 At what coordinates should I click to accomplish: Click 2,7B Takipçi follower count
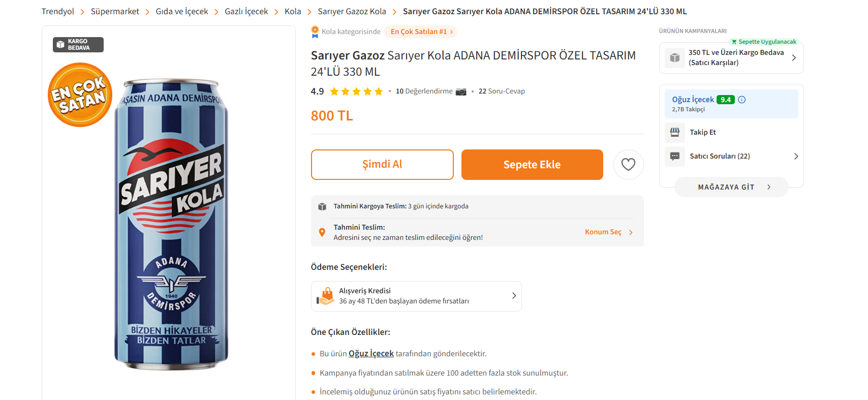pyautogui.click(x=688, y=109)
